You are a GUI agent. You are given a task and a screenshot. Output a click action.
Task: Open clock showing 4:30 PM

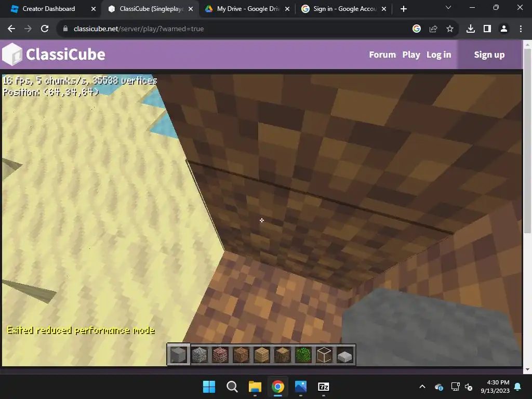point(495,387)
